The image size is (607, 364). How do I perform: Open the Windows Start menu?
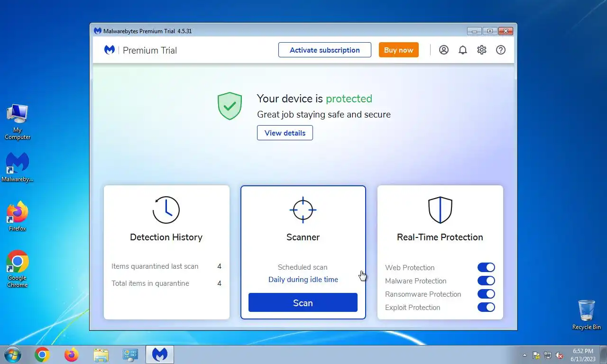12,355
